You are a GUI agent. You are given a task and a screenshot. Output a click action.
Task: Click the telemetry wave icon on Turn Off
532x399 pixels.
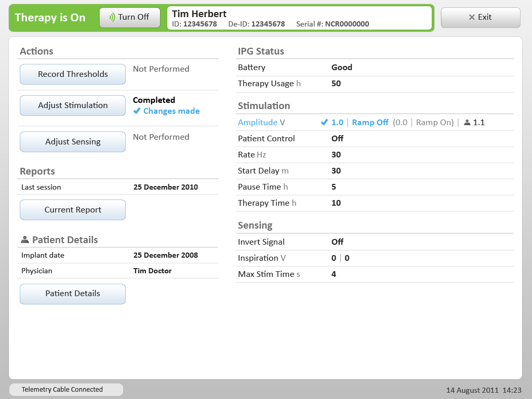pos(112,17)
